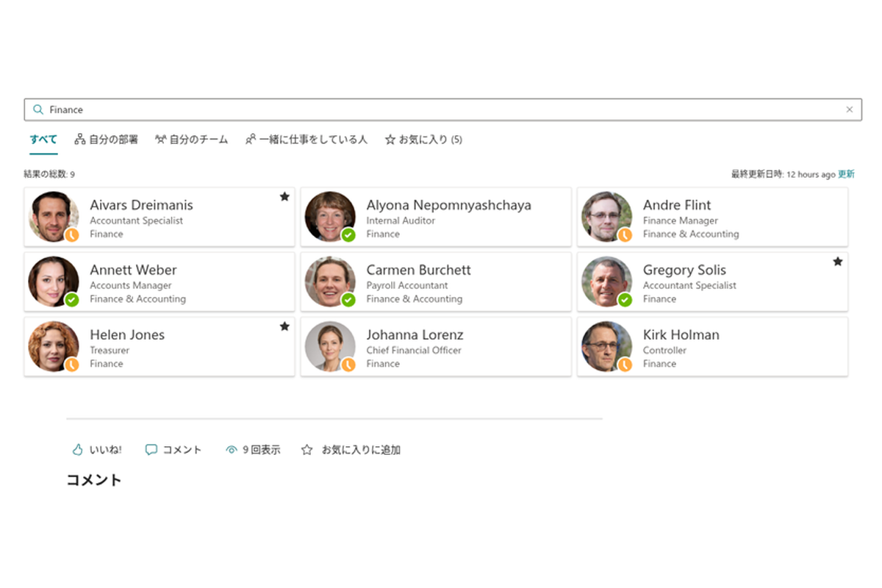Click Kirk Holman away status badge
882x588 pixels.
[625, 365]
